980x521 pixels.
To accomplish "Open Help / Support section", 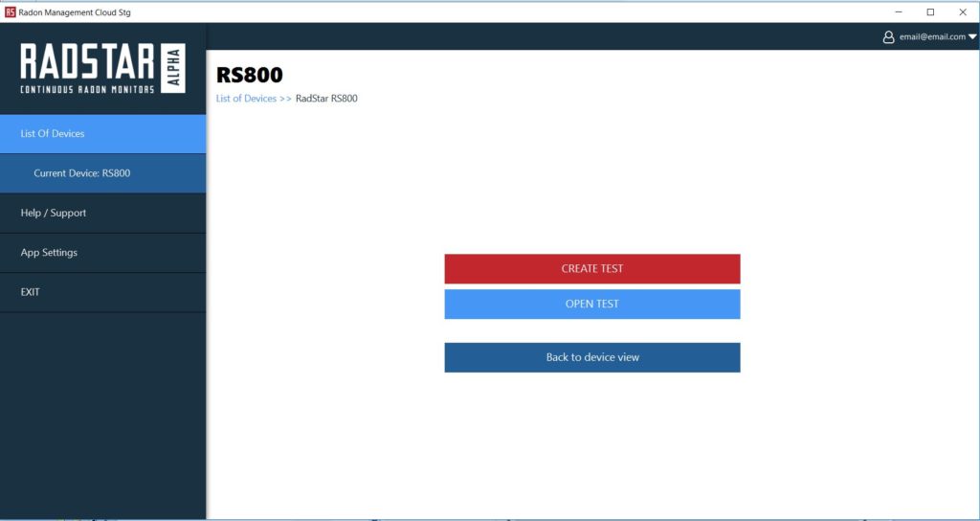I will pyautogui.click(x=102, y=213).
